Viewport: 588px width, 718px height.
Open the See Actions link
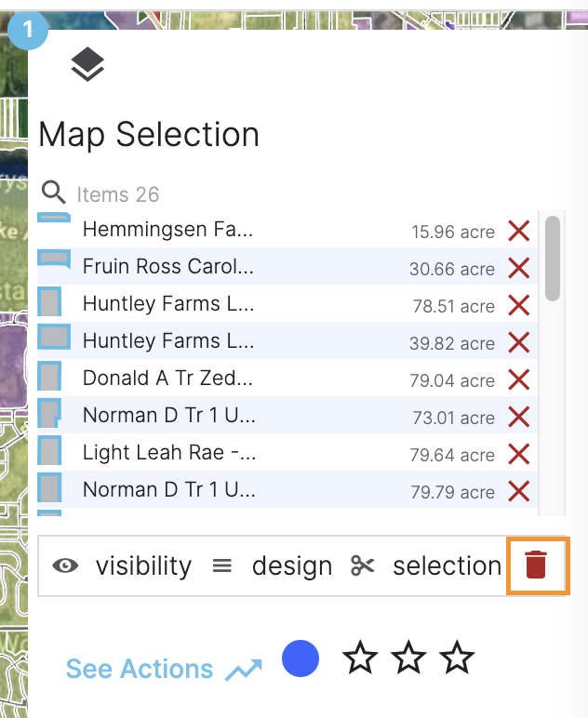pyautogui.click(x=140, y=669)
